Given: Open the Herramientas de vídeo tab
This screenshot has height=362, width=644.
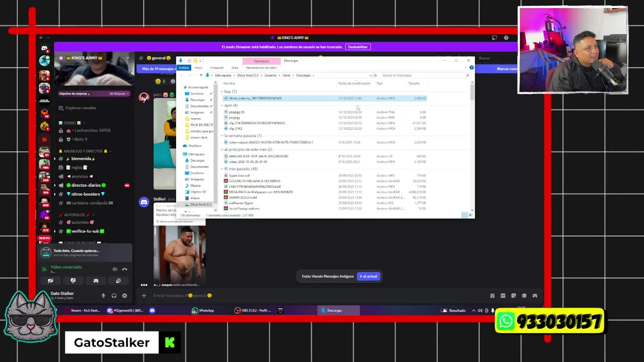Looking at the screenshot, I should point(262,67).
